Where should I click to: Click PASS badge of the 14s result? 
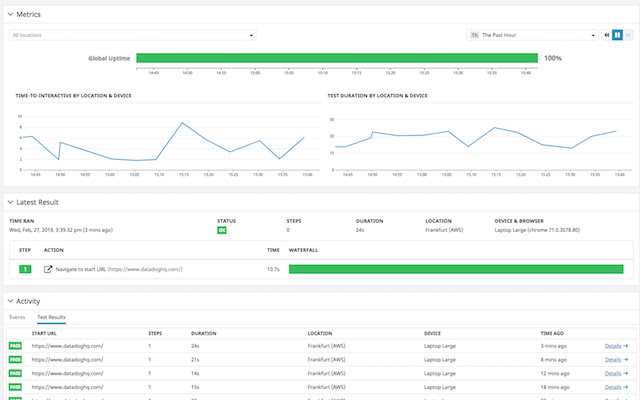(x=15, y=372)
